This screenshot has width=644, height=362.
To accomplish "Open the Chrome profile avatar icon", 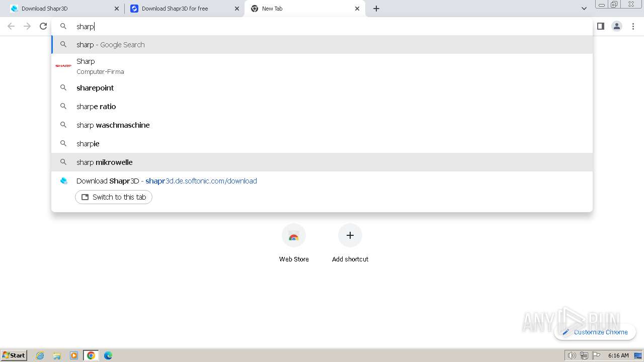I will tap(617, 26).
